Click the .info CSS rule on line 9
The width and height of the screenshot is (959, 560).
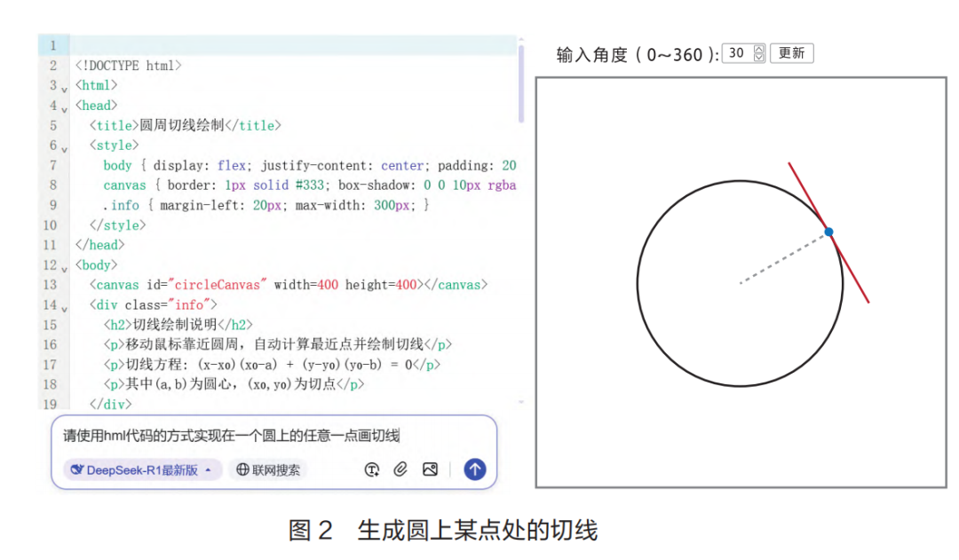pyautogui.click(x=266, y=205)
